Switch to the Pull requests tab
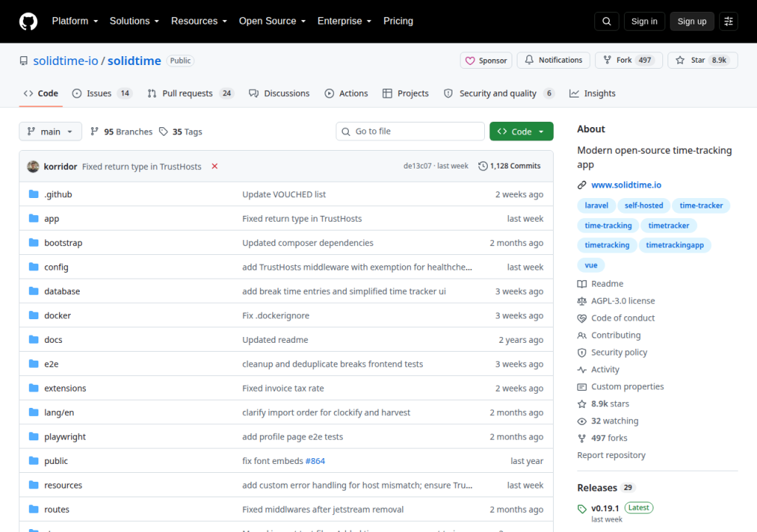 pyautogui.click(x=190, y=93)
